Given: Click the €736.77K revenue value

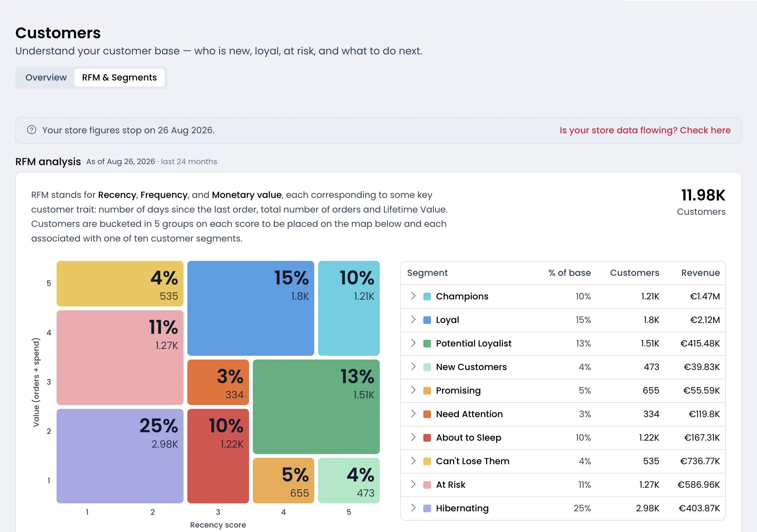Looking at the screenshot, I should point(700,461).
